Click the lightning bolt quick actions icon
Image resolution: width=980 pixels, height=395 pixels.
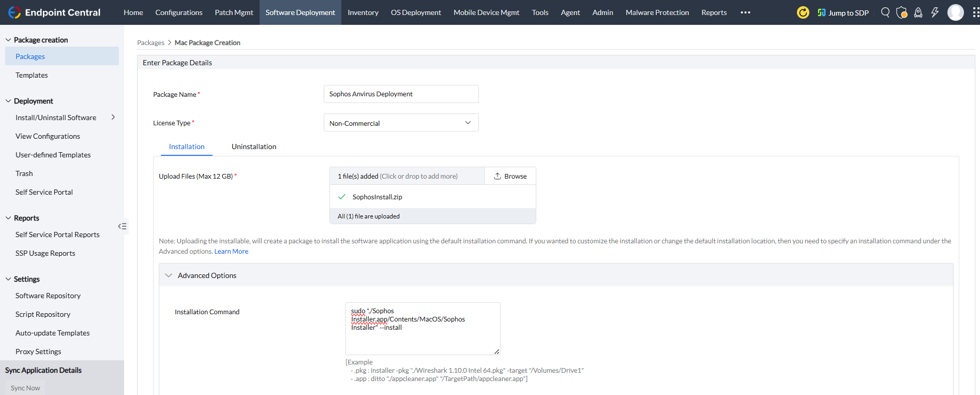pyautogui.click(x=935, y=12)
